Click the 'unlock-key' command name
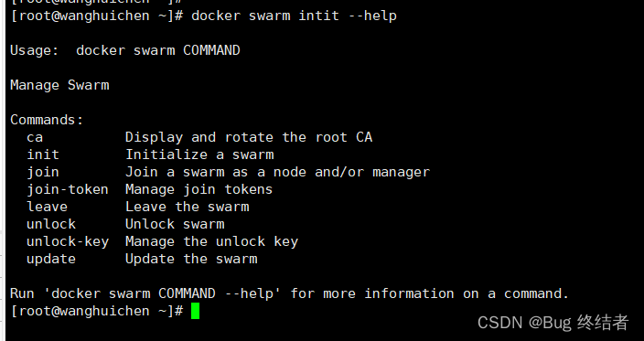644x341 pixels. [68, 241]
